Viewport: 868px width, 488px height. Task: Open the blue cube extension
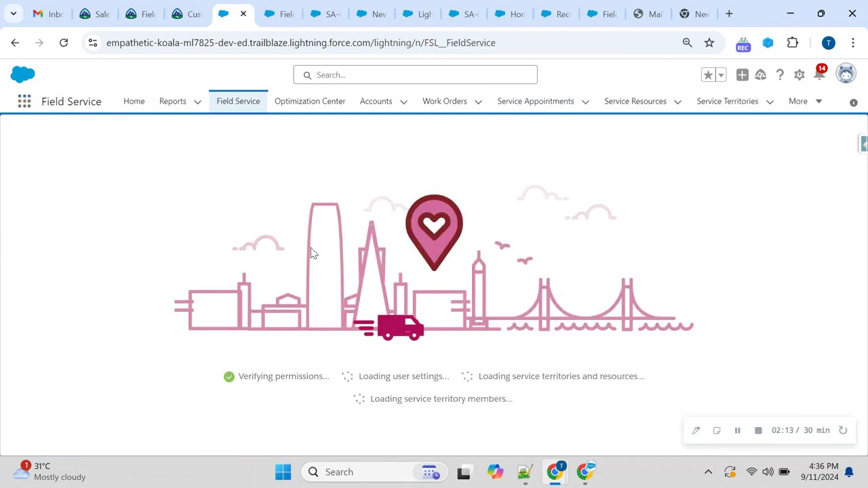point(768,43)
